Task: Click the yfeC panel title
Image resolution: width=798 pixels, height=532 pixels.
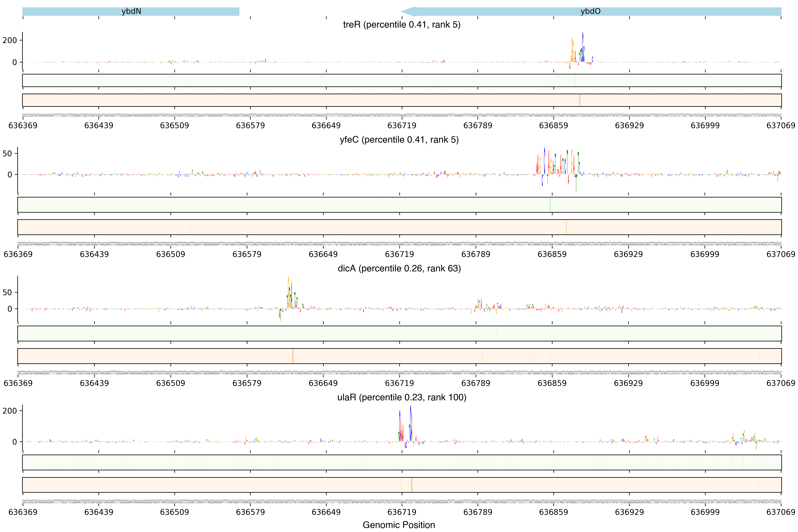Action: click(399, 140)
